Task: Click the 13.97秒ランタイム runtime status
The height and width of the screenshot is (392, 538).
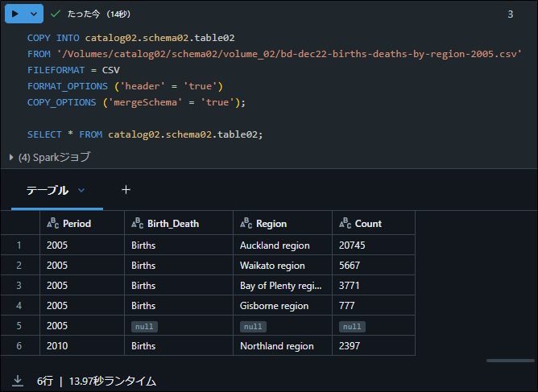Action: pos(113,381)
